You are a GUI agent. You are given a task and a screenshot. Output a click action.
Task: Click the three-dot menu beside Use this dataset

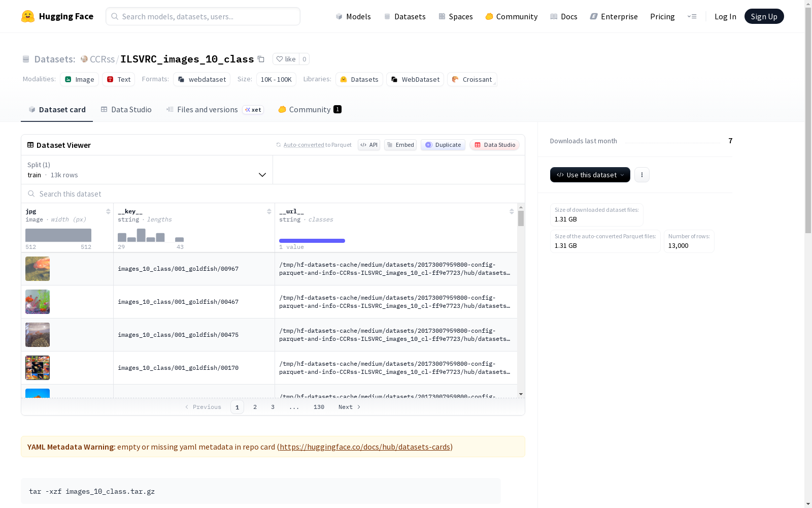(x=642, y=175)
